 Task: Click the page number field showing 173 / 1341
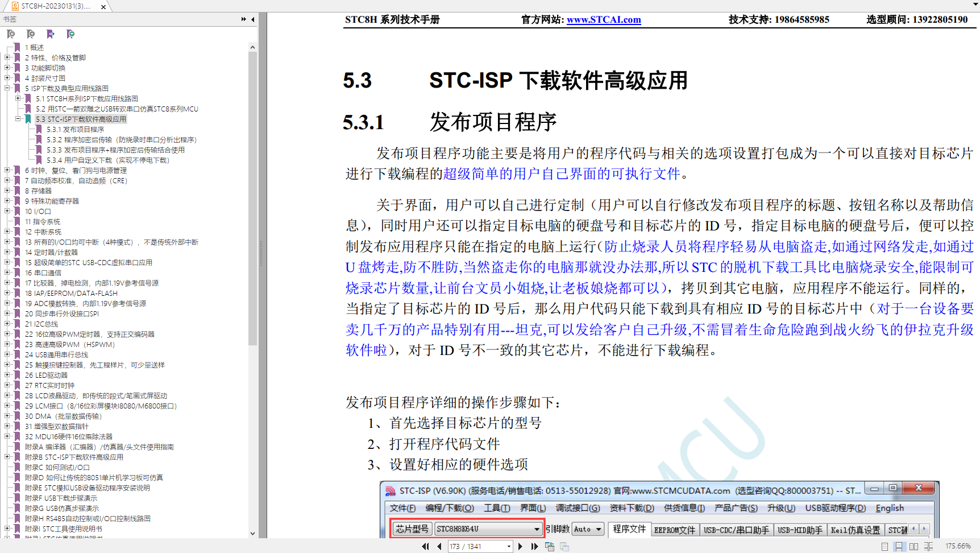(476, 546)
